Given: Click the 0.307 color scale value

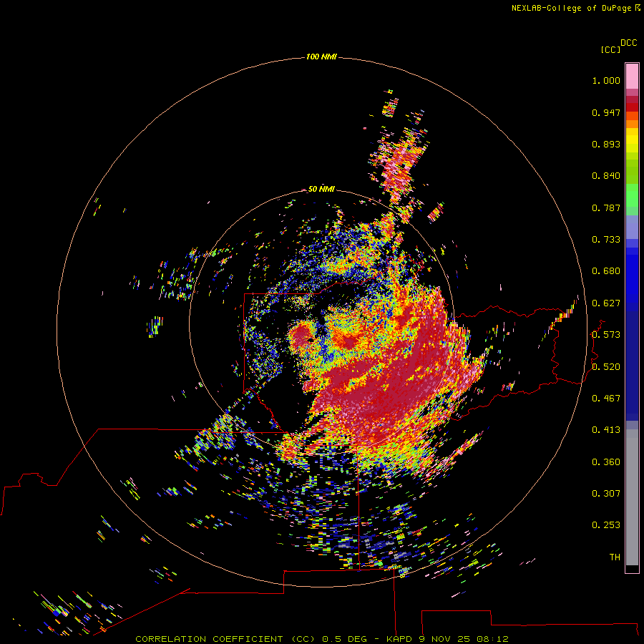Looking at the screenshot, I should pos(606,494).
